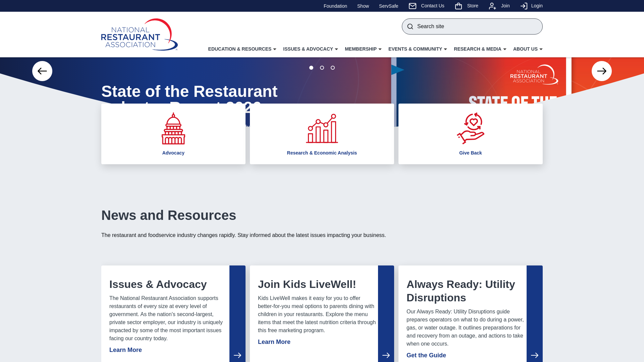Click arrow on Always Ready card
The height and width of the screenshot is (362, 644).
click(535, 355)
